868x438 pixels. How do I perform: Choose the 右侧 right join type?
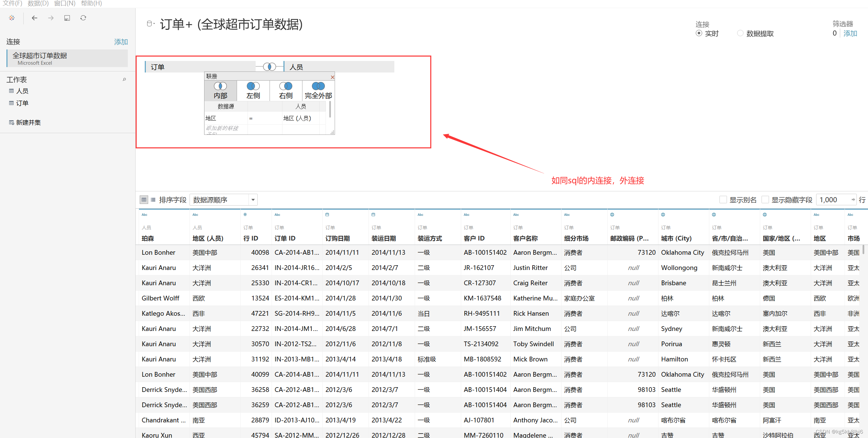(286, 90)
